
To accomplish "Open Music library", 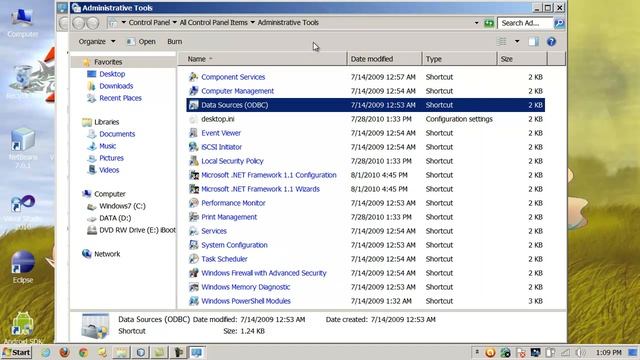I will [x=107, y=146].
